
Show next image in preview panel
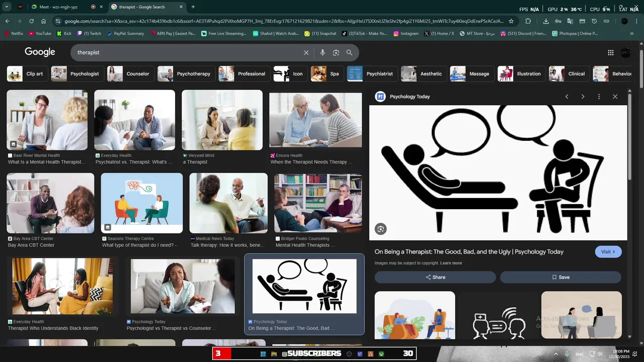coord(583,97)
